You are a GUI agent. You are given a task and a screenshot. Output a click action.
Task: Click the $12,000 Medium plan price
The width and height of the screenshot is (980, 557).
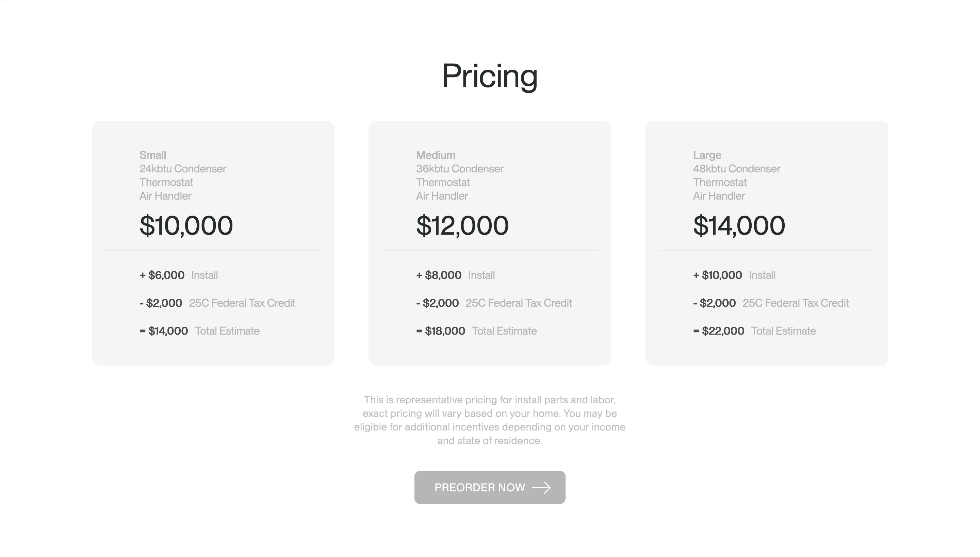click(462, 225)
